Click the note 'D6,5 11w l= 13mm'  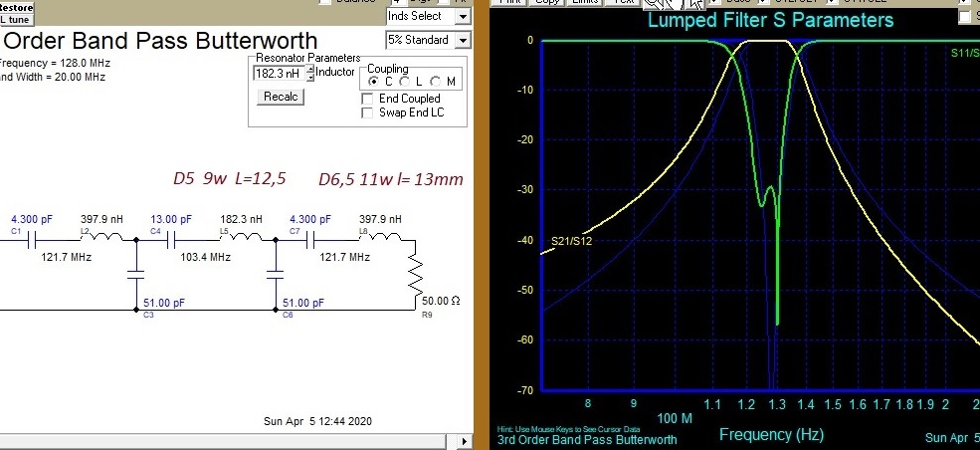pyautogui.click(x=391, y=179)
